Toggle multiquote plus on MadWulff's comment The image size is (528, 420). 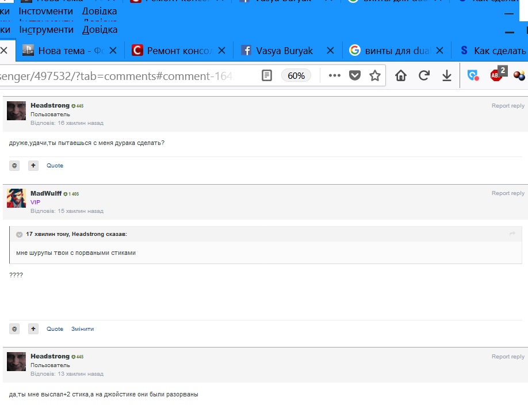click(33, 329)
